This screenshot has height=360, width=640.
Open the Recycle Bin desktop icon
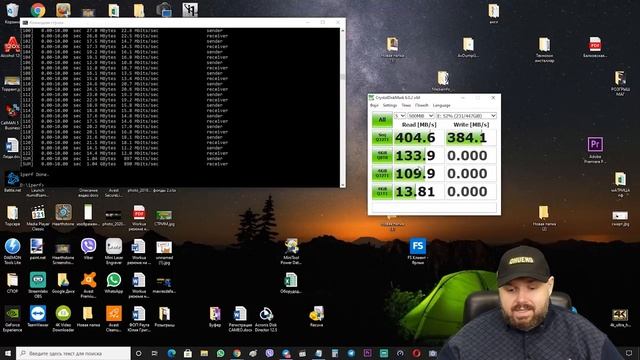click(x=12, y=12)
